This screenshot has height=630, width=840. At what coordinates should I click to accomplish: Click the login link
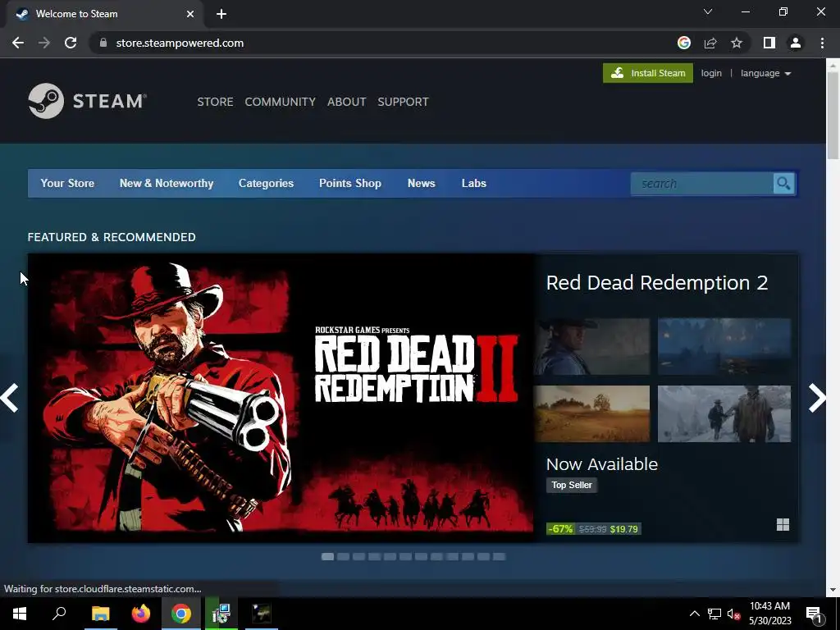(x=711, y=73)
